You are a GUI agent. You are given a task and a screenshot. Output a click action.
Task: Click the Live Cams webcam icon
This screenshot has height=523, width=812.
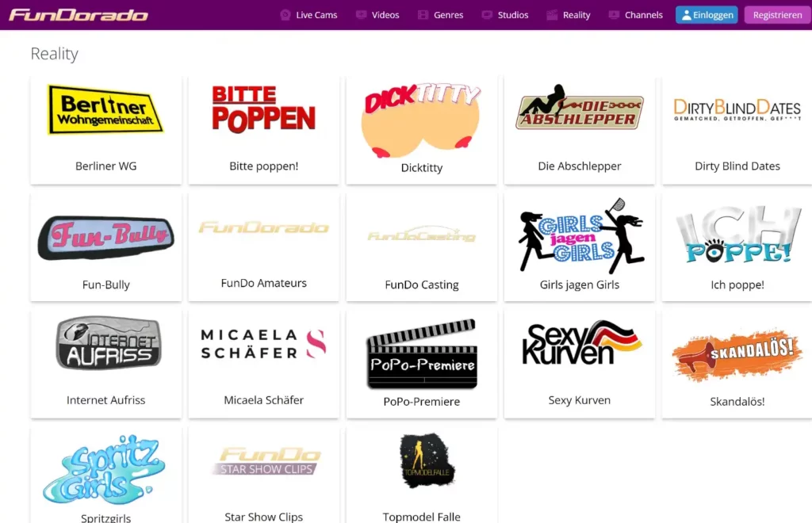click(x=285, y=15)
